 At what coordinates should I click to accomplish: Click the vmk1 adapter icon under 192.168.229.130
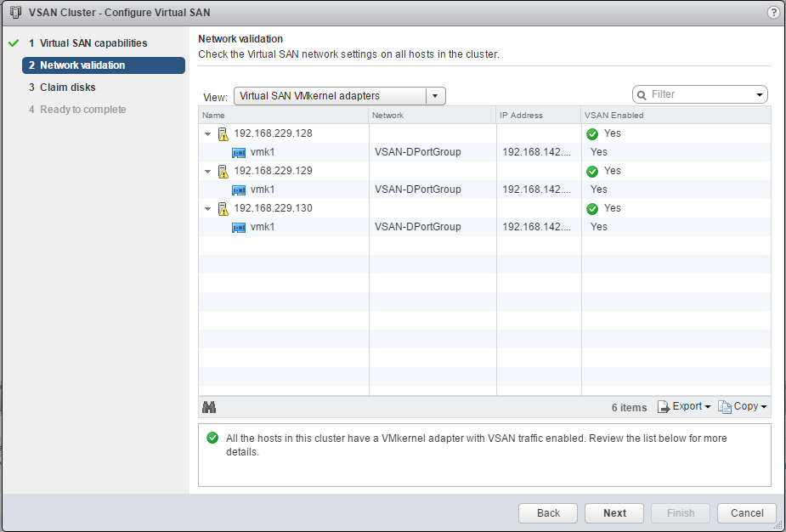pos(239,227)
